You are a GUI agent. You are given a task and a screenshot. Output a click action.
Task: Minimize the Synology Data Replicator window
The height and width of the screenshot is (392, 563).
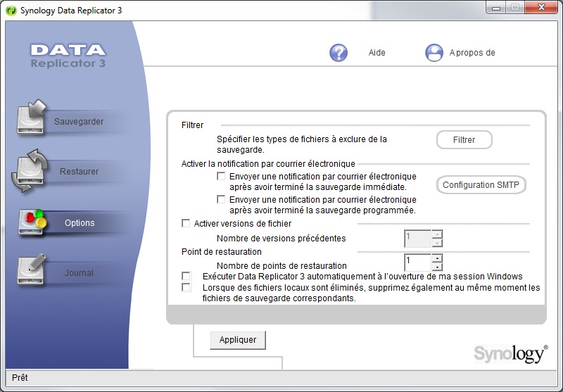pos(496,8)
